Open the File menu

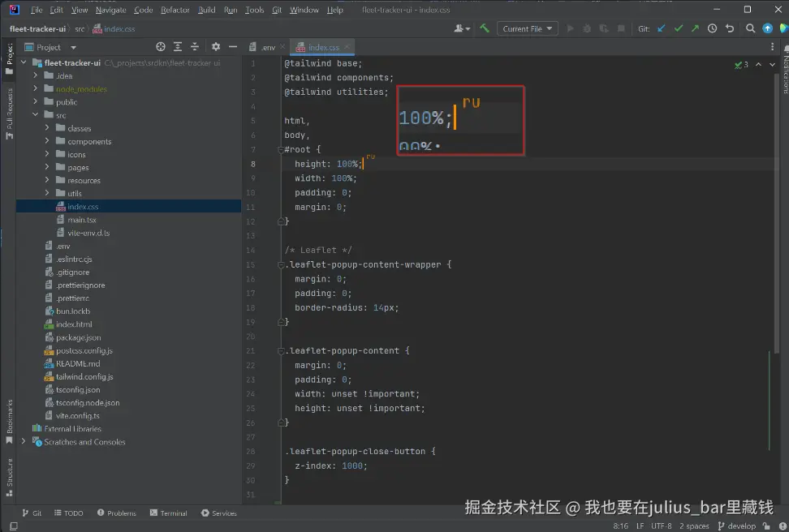(x=37, y=10)
